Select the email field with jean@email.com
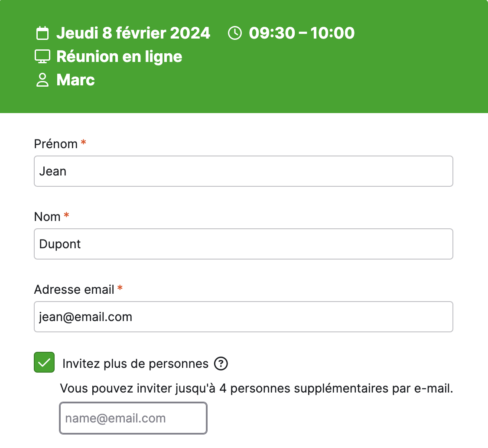488x448 pixels. pos(244,317)
